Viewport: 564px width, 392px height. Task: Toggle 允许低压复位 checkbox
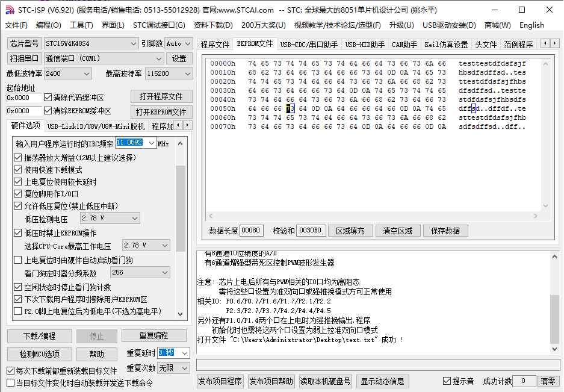coord(17,206)
